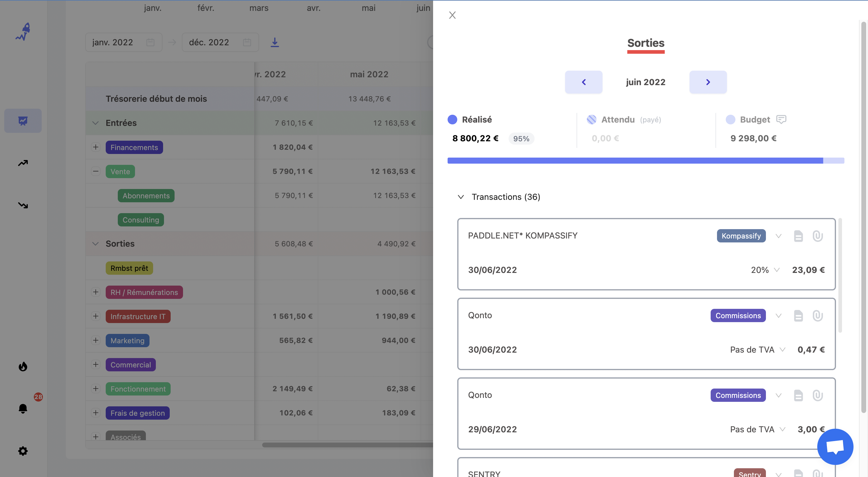
Task: Open the flame burn-rate sidebar icon
Action: pos(23,366)
